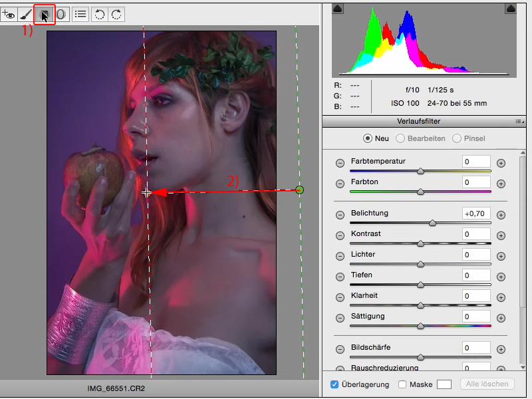Select the Radial Filter tool

point(61,14)
